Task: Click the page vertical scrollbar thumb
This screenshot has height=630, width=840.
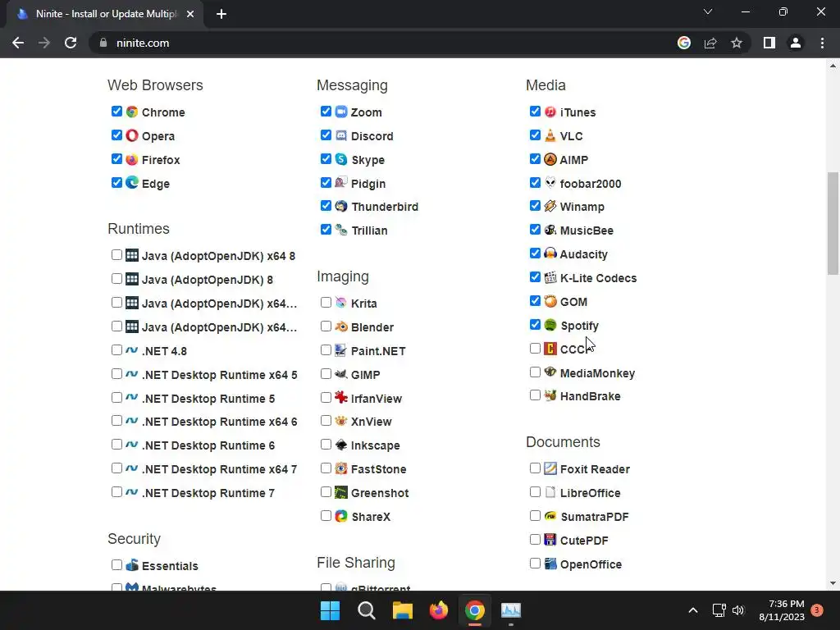Action: click(832, 223)
